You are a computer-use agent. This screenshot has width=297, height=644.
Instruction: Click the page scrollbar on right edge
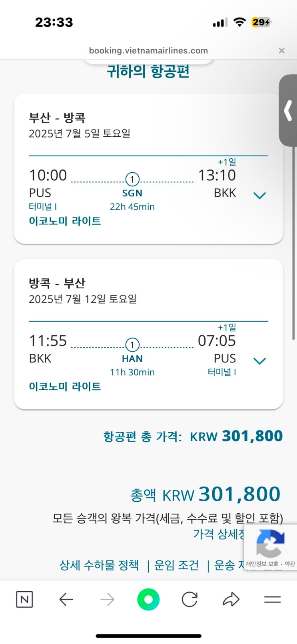[x=294, y=240]
